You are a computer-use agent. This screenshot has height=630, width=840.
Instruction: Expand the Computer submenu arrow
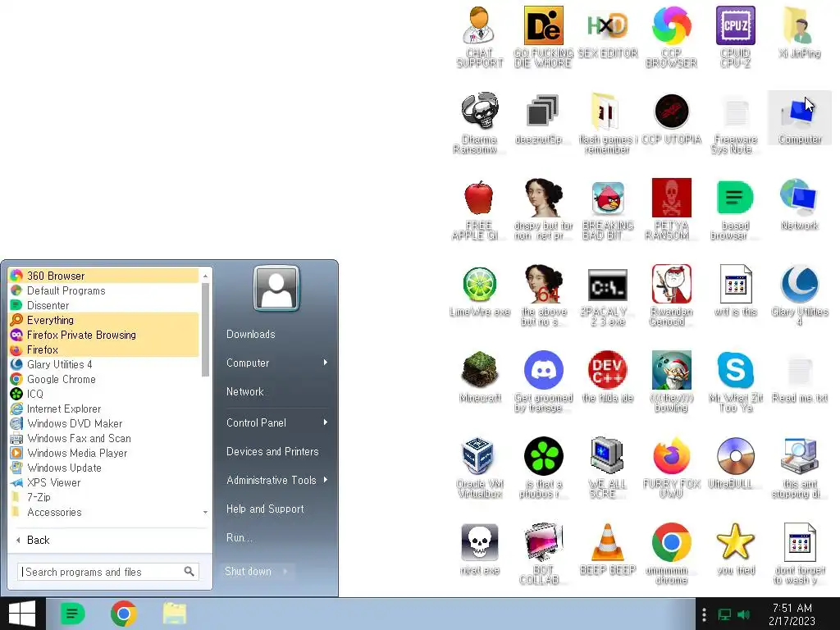325,363
